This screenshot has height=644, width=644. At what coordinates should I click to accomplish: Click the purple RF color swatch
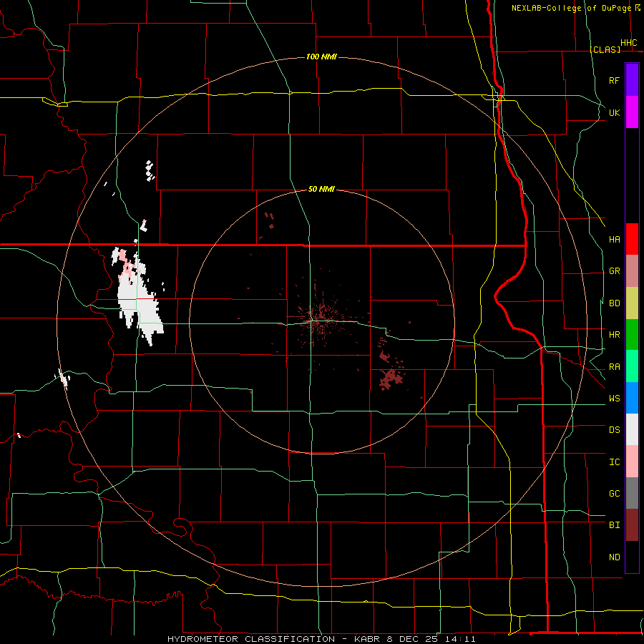(x=632, y=80)
